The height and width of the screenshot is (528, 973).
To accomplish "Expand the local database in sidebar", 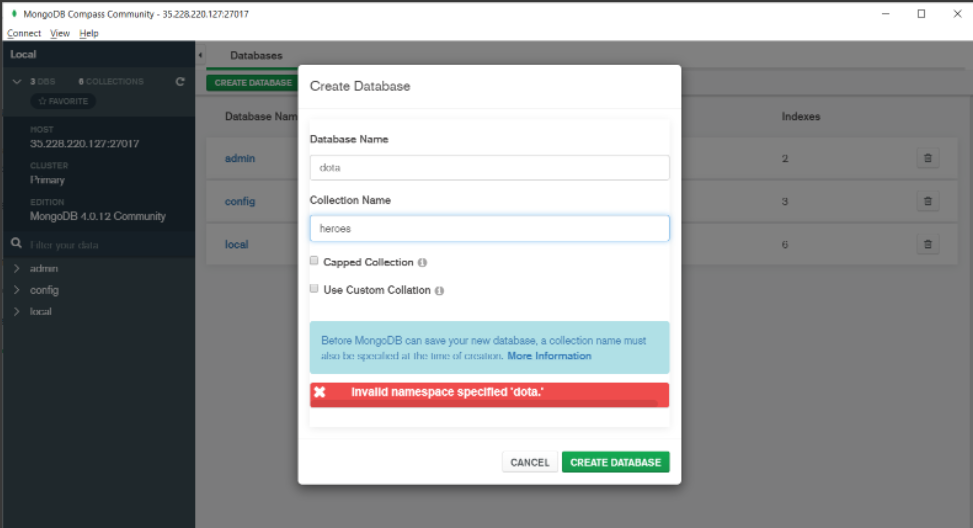I will click(17, 311).
